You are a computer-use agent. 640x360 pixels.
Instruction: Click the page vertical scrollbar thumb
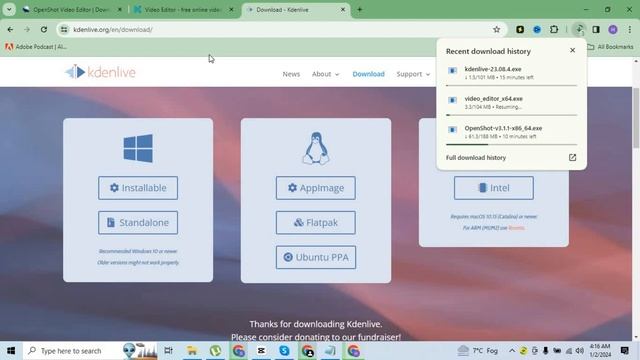click(636, 118)
